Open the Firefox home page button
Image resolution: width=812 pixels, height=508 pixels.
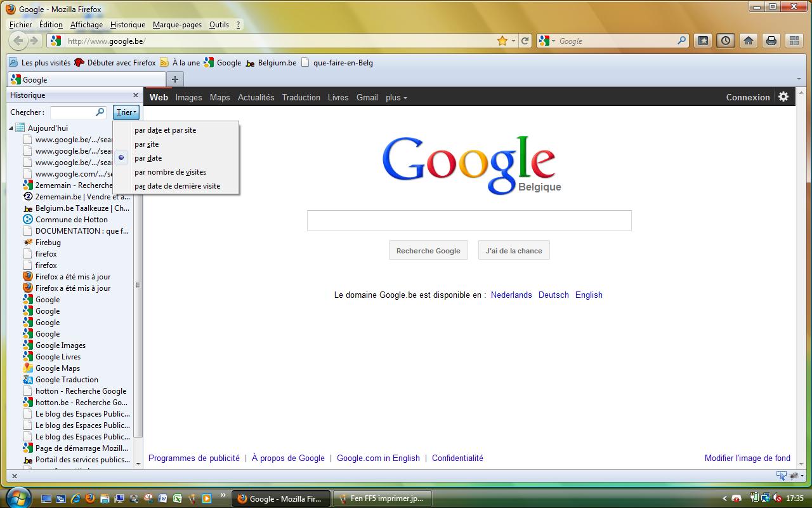[749, 41]
